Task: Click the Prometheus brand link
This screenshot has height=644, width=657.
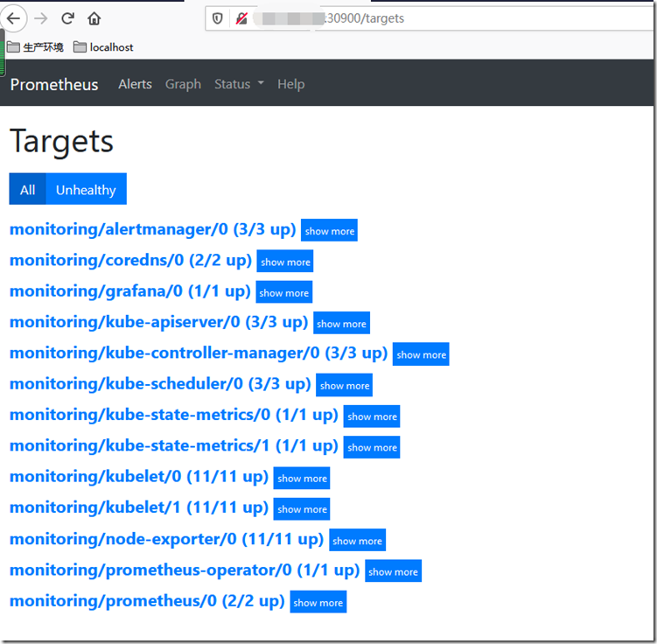Action: pos(54,84)
